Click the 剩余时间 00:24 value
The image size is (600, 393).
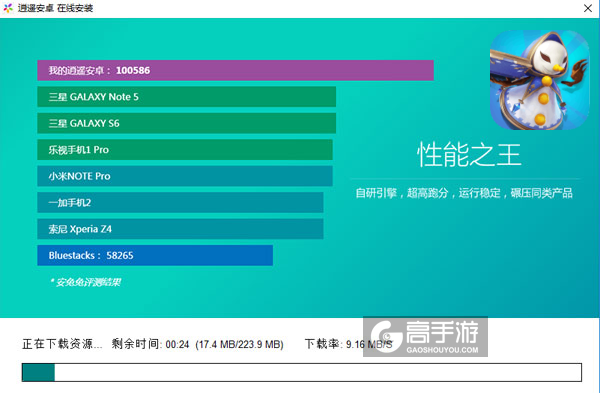click(150, 344)
